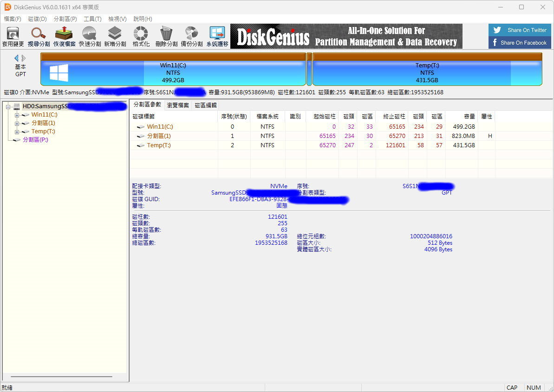This screenshot has width=554, height=392.
Task: Click the drive icon beside 分割區(1) in table
Action: (141, 136)
